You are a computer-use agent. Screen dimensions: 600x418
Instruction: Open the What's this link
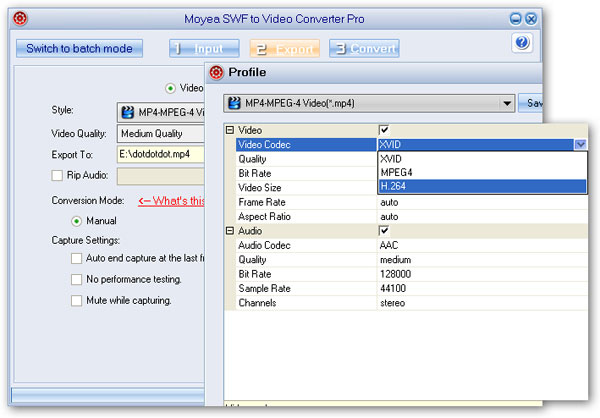171,201
